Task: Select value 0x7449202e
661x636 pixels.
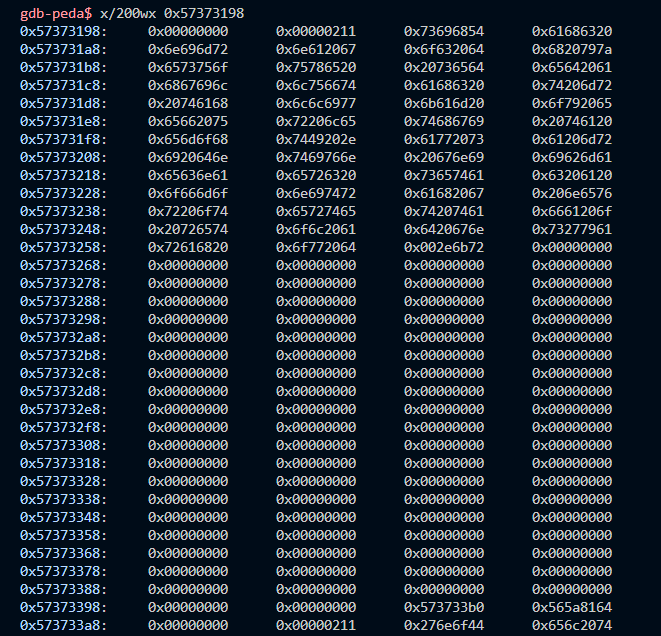Action: (x=316, y=140)
